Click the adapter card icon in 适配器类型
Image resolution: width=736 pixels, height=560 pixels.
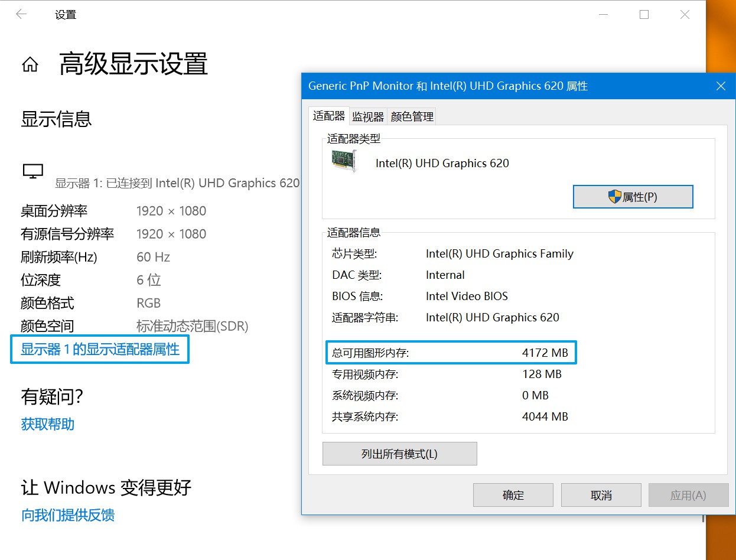[345, 161]
